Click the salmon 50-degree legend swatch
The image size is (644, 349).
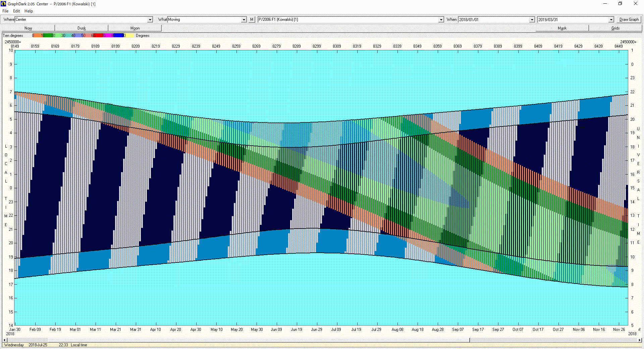click(88, 36)
